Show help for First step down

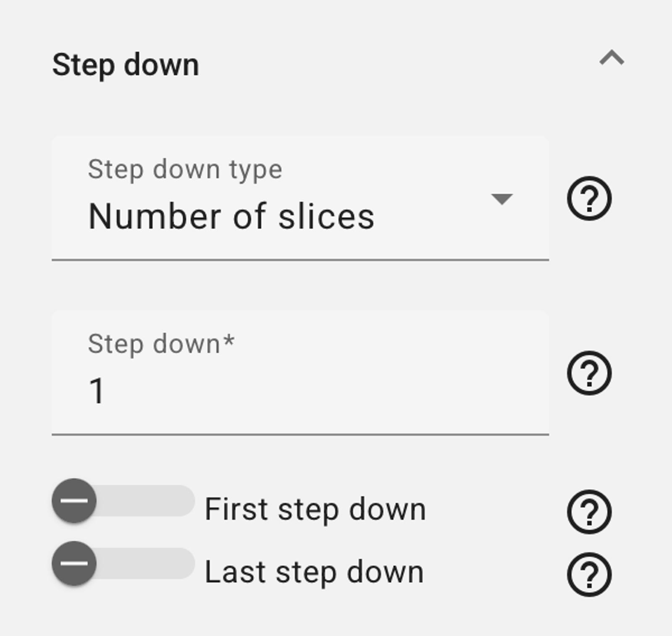[x=589, y=511]
